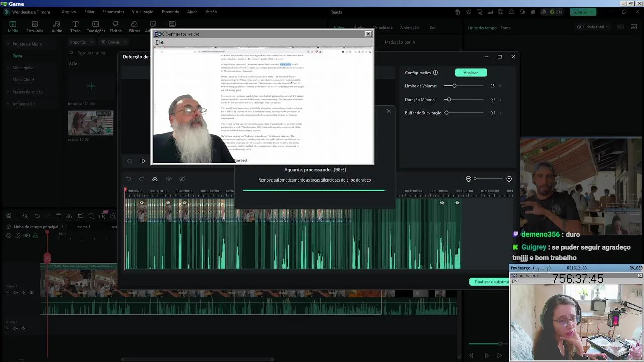
Task: Select the reacts 17 02 media thumbnail
Action: (91, 123)
